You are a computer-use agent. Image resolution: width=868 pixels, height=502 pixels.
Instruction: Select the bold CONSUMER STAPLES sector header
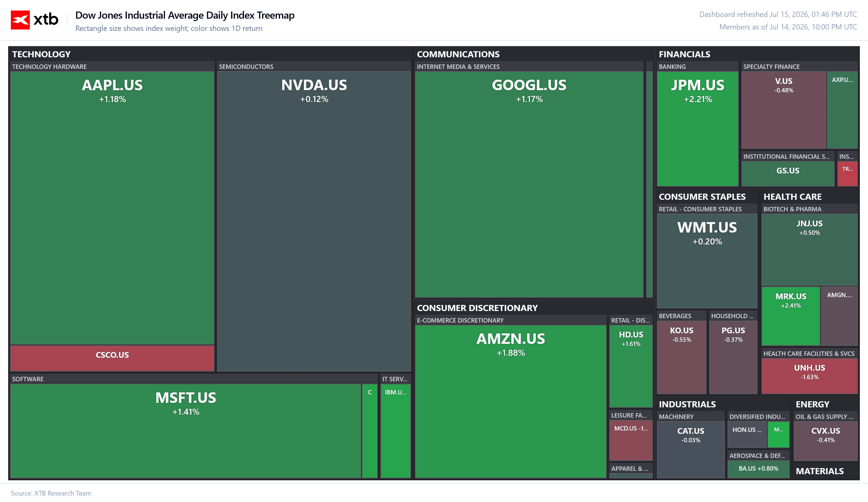702,197
